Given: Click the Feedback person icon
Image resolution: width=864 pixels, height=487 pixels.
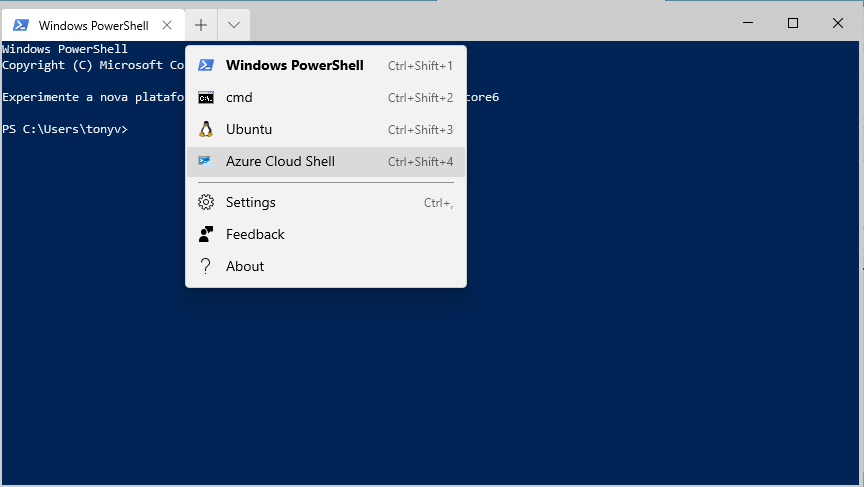Looking at the screenshot, I should click(206, 234).
